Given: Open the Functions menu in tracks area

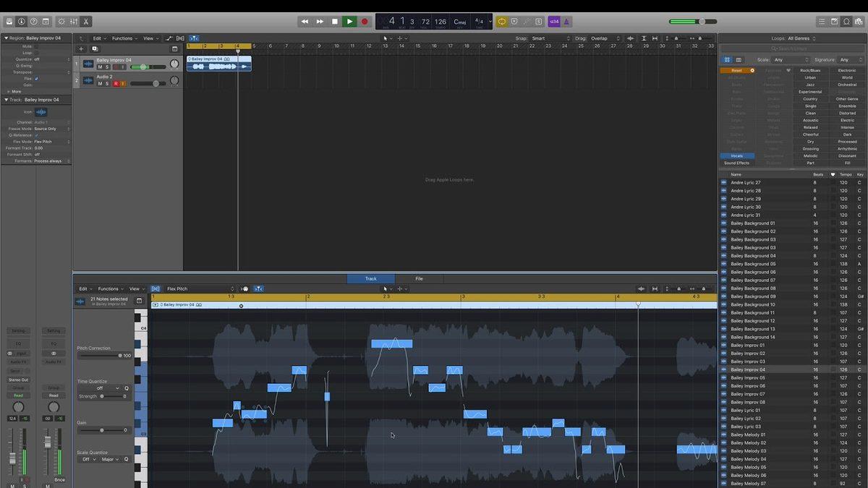Looking at the screenshot, I should coord(124,38).
